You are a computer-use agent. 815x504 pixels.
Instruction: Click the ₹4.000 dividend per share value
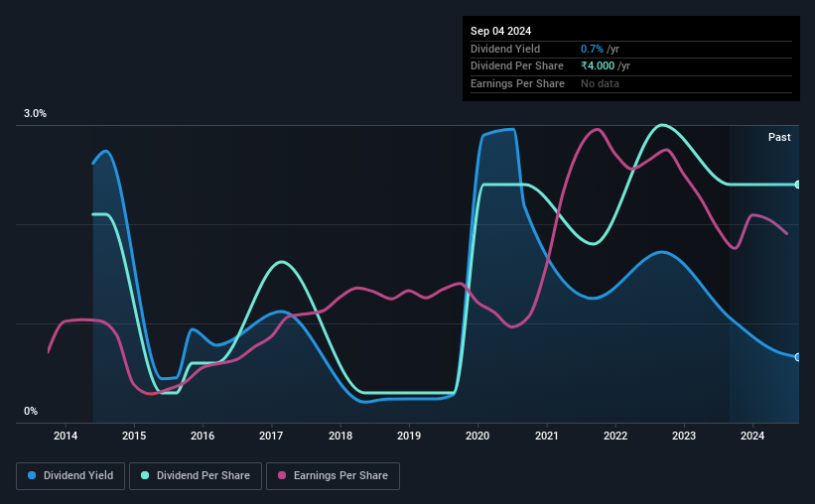[598, 66]
